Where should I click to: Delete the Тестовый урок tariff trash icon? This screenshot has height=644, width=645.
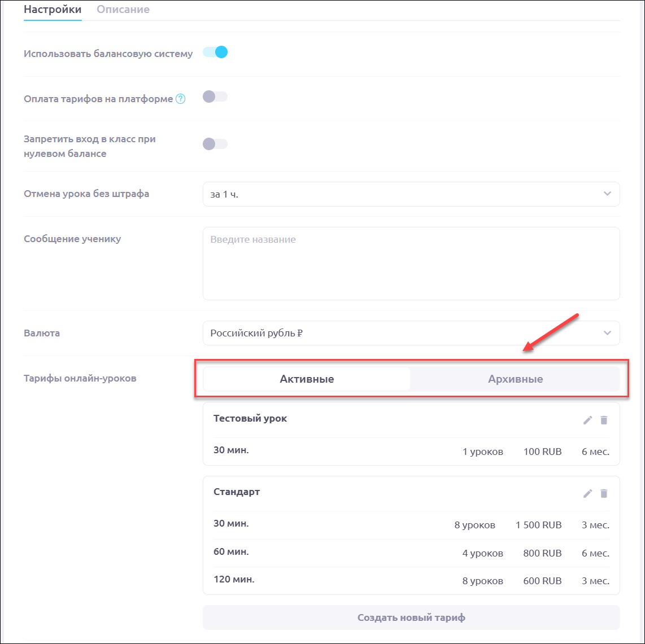pyautogui.click(x=604, y=420)
